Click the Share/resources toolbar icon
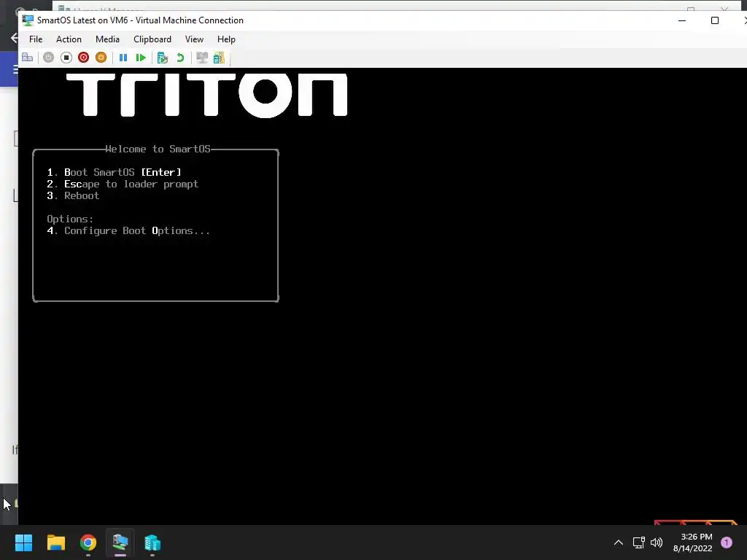747x560 pixels. tap(219, 58)
